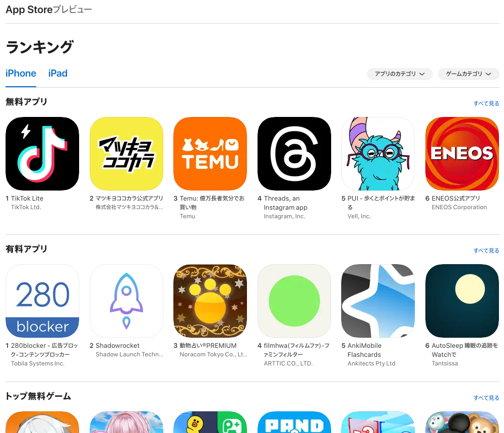
Task: Open the yellow マツキヨココカラ app icon
Action: coord(127,154)
